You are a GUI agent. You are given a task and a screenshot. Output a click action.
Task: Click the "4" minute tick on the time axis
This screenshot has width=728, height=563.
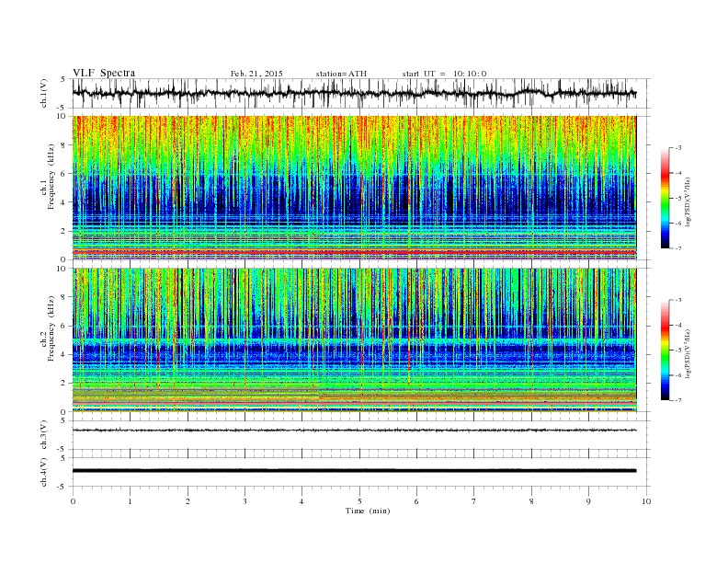click(301, 501)
